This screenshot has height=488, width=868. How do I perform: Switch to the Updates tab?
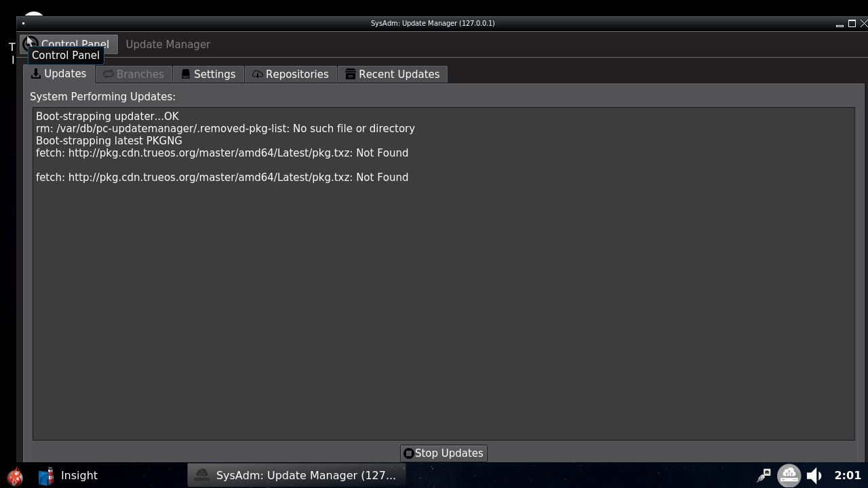click(59, 74)
